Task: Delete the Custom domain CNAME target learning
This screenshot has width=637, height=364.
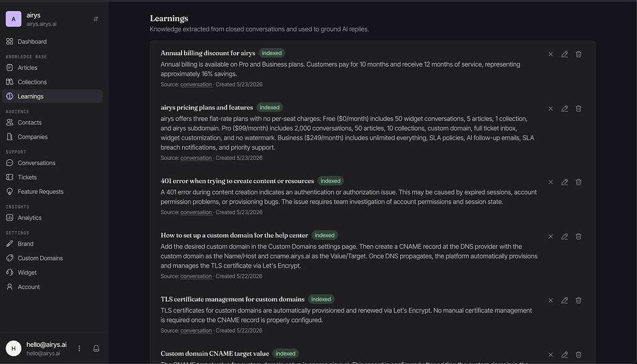Action: [x=579, y=355]
